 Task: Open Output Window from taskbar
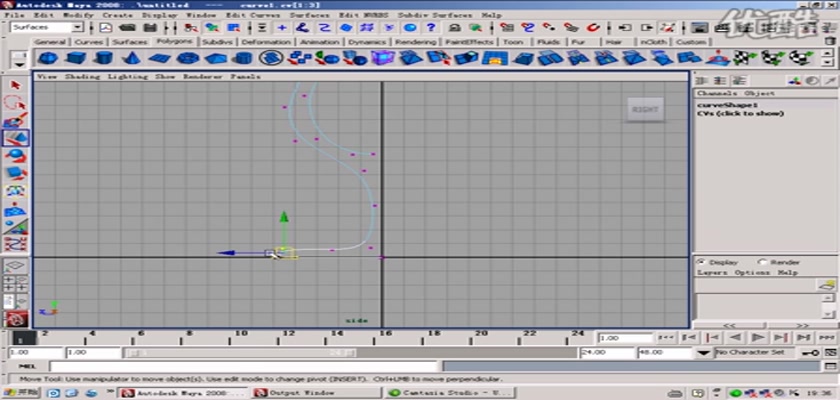tap(316, 393)
